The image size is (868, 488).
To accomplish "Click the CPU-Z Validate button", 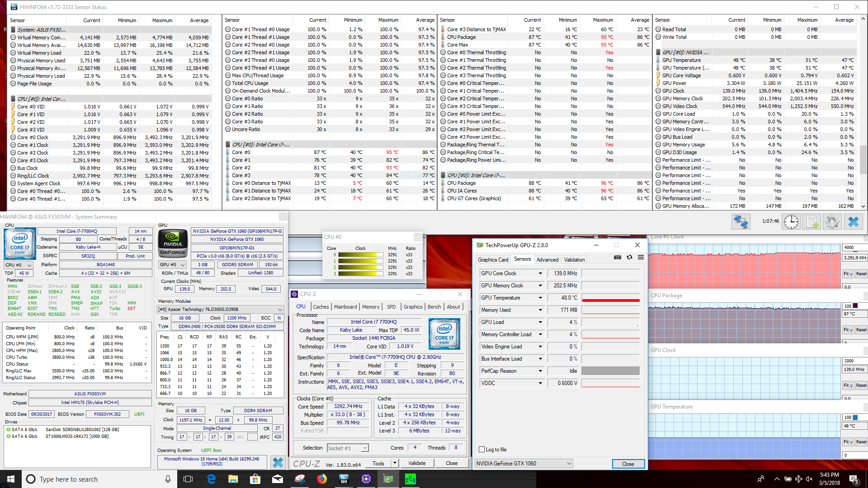I will click(x=416, y=463).
